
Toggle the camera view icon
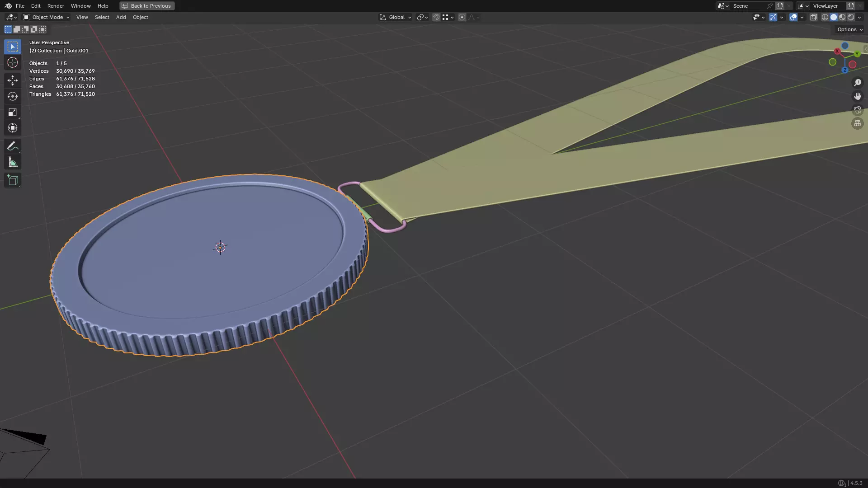tap(858, 110)
